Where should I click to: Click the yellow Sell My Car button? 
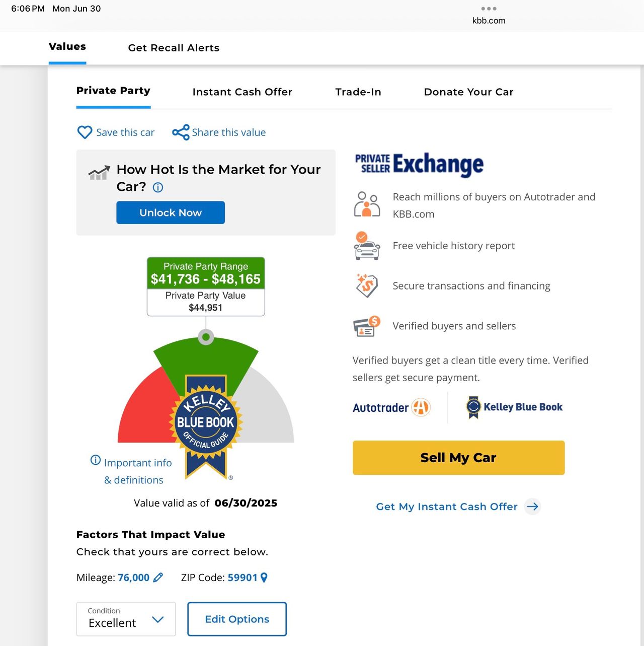click(x=458, y=458)
